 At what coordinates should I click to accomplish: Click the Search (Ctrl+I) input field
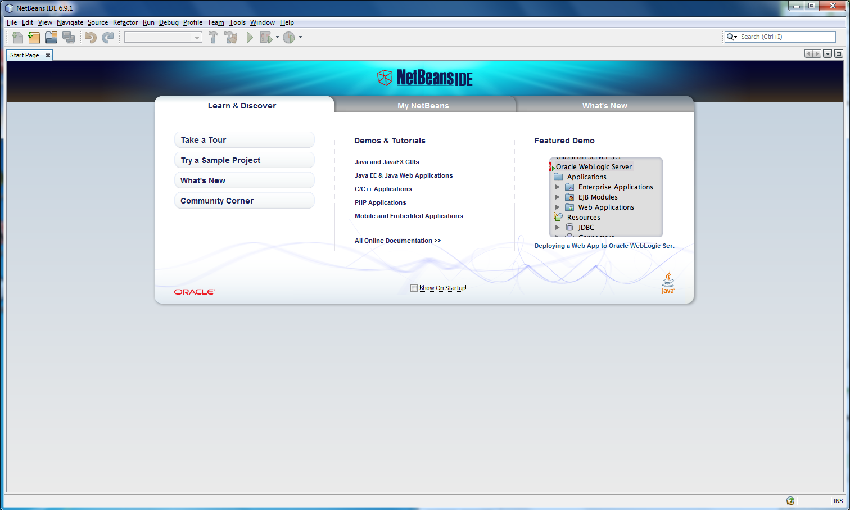coord(786,37)
